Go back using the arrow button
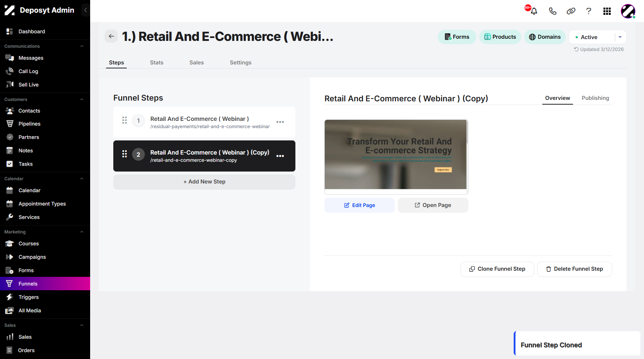 pos(111,36)
